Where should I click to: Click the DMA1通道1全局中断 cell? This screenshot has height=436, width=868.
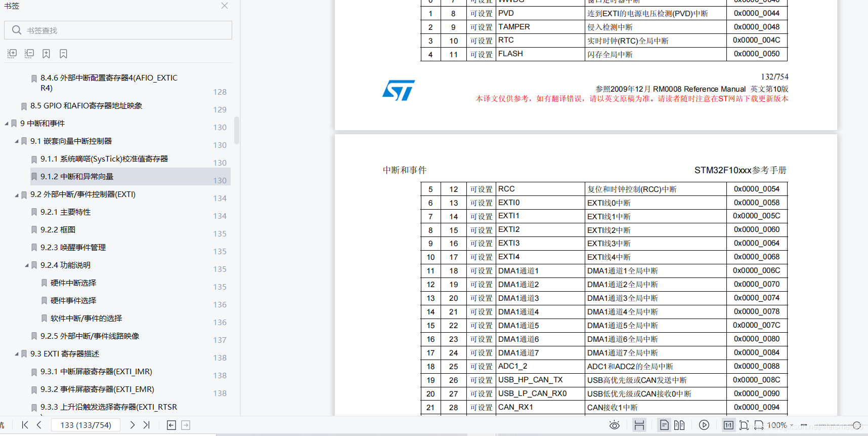(x=656, y=271)
